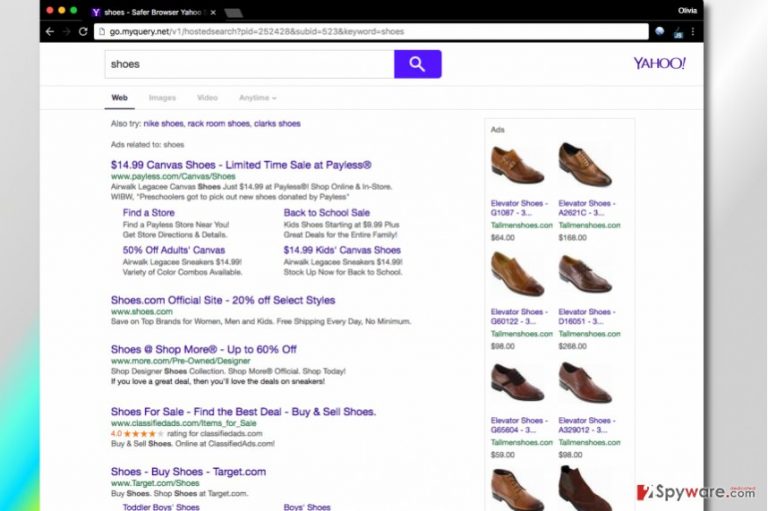Click the www.classifiedads.com/Items_for_Sale URL
The height and width of the screenshot is (511, 768).
183,423
